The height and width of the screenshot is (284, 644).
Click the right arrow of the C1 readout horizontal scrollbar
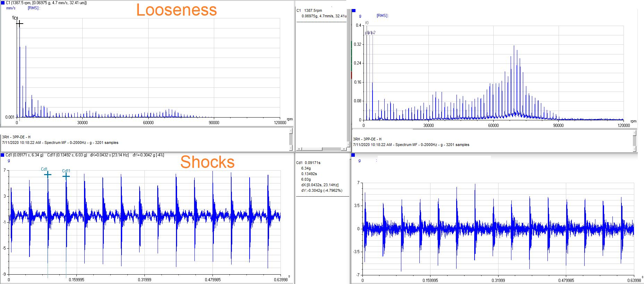tap(344, 149)
